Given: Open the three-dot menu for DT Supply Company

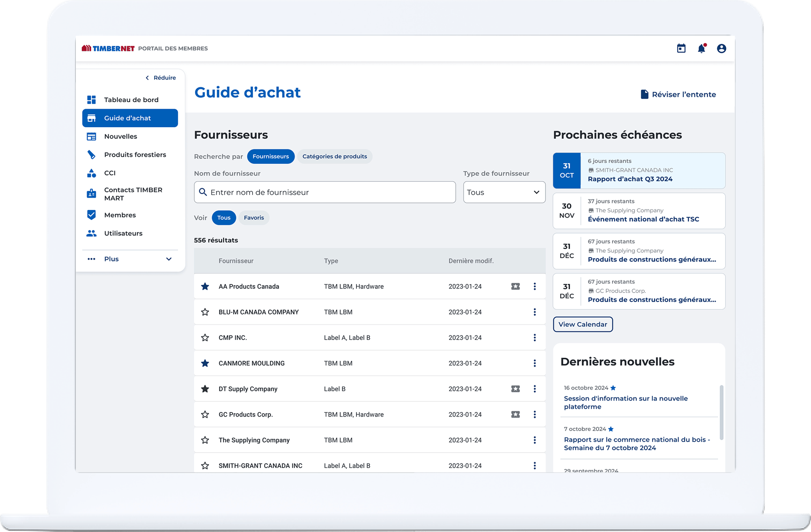Looking at the screenshot, I should point(535,389).
